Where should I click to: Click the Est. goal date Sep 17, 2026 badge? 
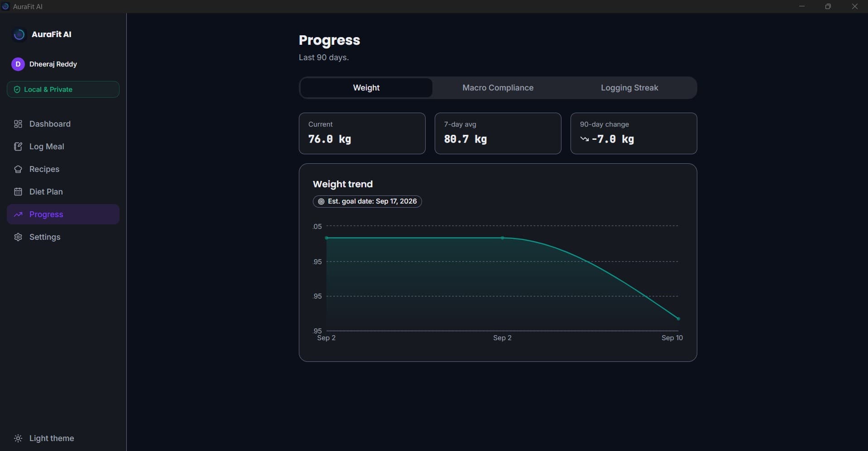(x=367, y=201)
